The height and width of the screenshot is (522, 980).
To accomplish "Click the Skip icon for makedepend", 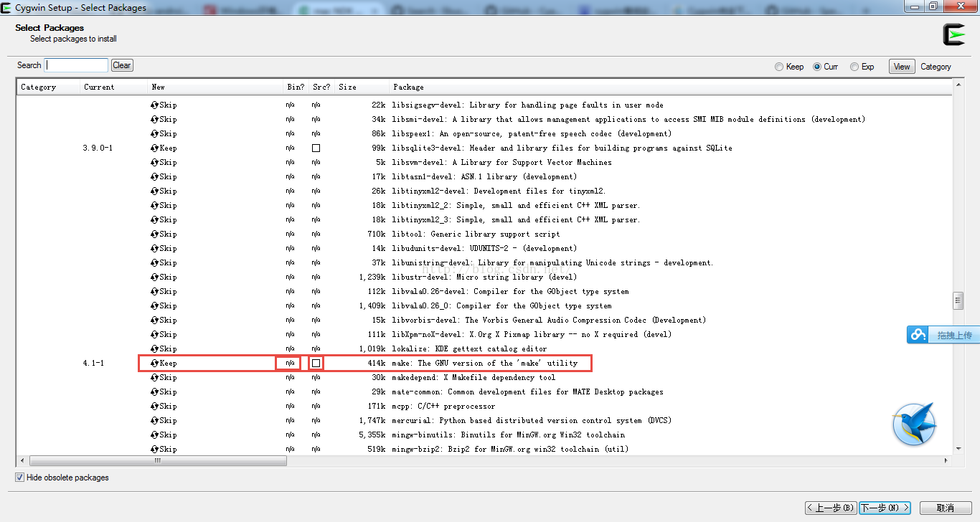I will coord(154,377).
